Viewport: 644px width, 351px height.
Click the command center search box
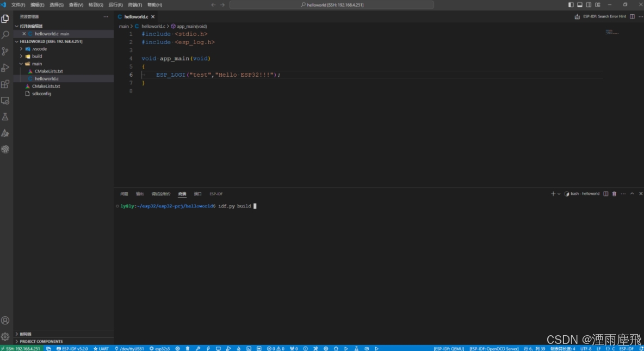click(x=331, y=5)
